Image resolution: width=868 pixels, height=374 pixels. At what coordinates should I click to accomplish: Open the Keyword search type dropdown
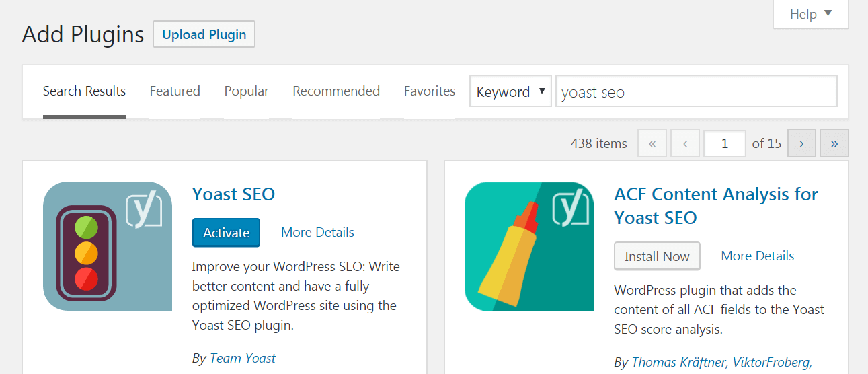pyautogui.click(x=510, y=91)
